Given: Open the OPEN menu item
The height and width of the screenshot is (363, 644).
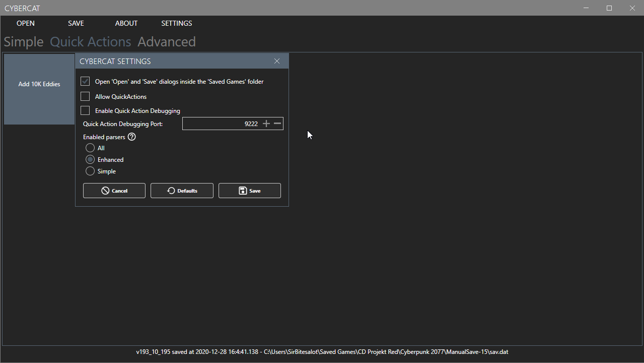Looking at the screenshot, I should point(26,23).
